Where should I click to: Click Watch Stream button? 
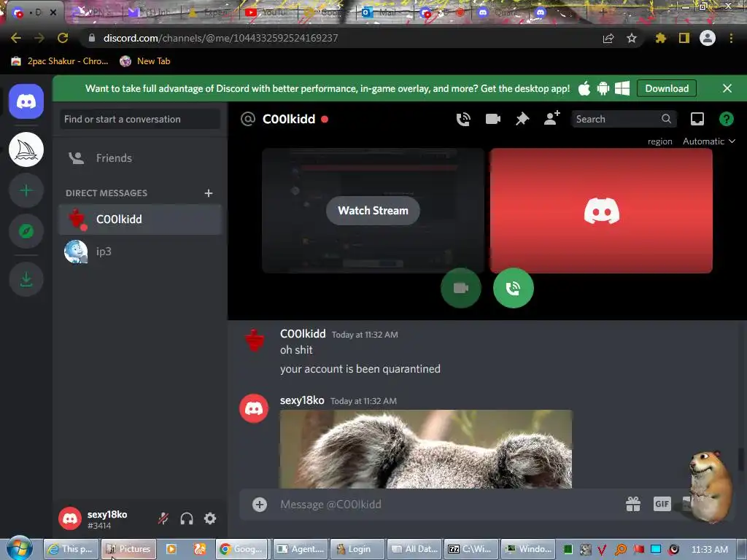[373, 211]
